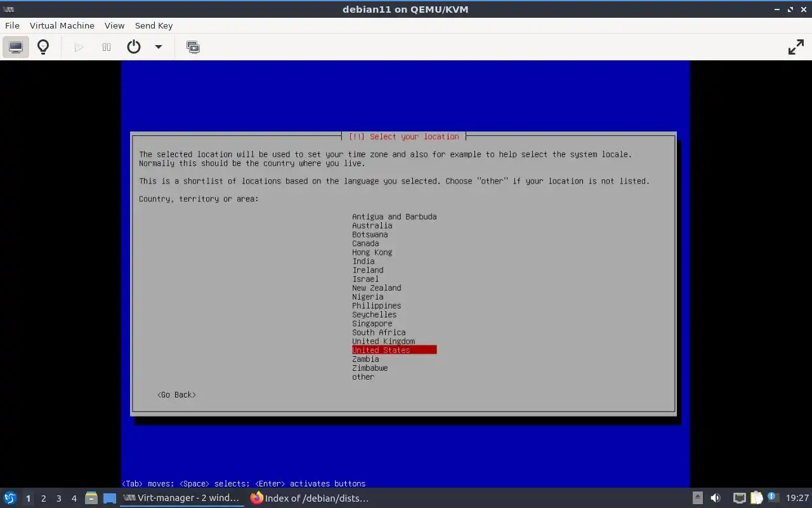The height and width of the screenshot is (508, 812).
Task: Select Hong Kong in the list
Action: [x=372, y=252]
